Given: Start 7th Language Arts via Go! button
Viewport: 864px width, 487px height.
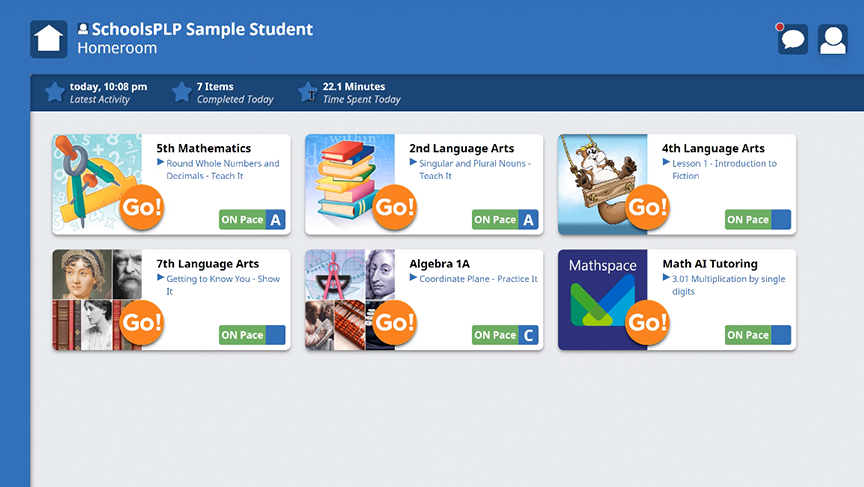Looking at the screenshot, I should (x=141, y=323).
